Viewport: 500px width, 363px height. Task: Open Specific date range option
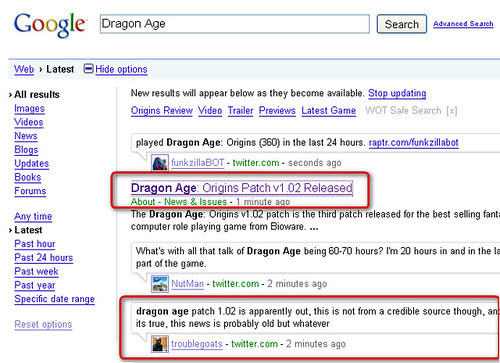click(x=54, y=299)
